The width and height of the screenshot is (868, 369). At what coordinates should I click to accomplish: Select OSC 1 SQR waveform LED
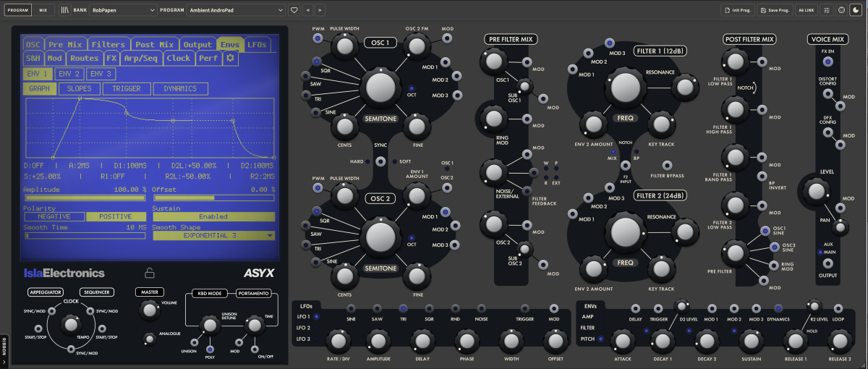click(316, 61)
